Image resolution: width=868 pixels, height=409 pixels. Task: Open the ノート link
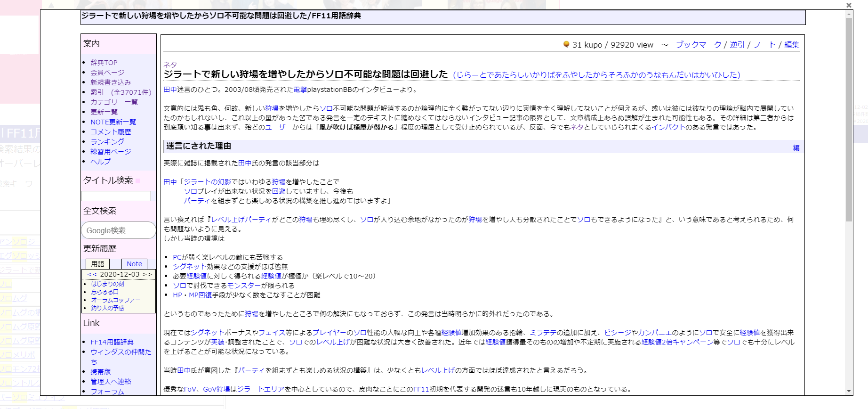pyautogui.click(x=765, y=45)
